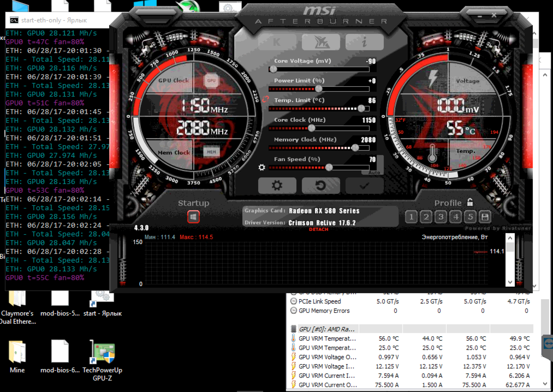Click the Power Limit value +0 field
Image resolution: width=553 pixels, height=392 pixels.
tap(372, 81)
